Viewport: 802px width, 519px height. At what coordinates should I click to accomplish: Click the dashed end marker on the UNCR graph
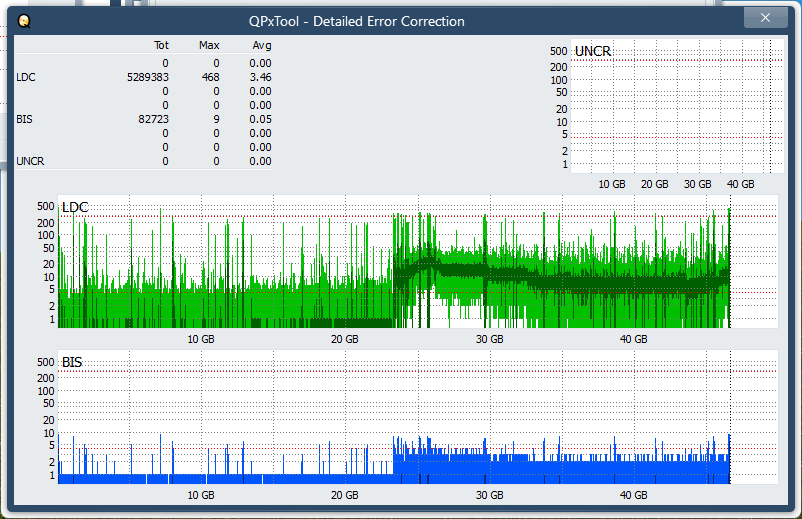pyautogui.click(x=770, y=106)
